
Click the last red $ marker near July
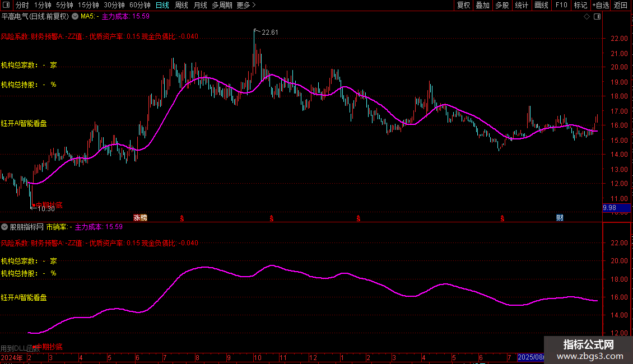pos(502,217)
